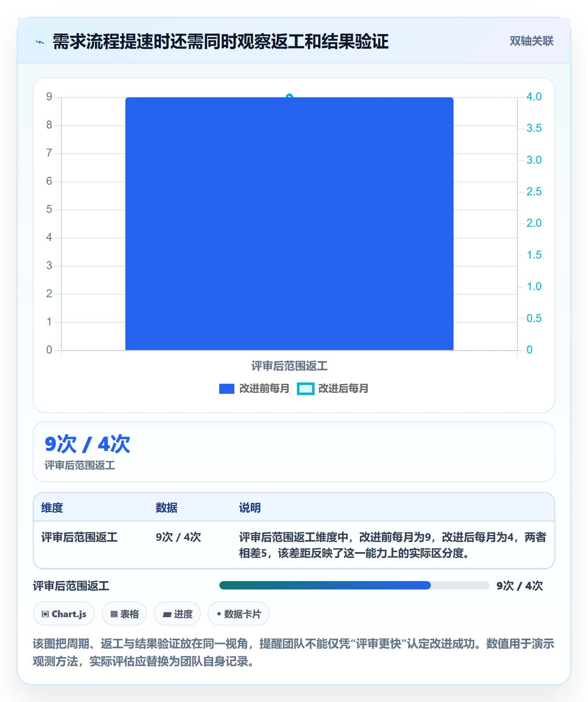The image size is (588, 702).
Task: Click the 9次 / 4次 value beside the progress bar
Action: [520, 586]
